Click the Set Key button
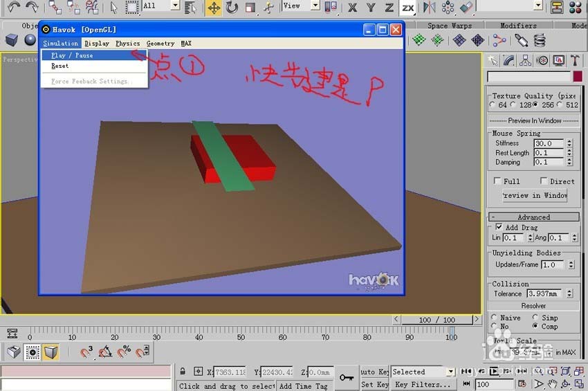Image resolution: width=588 pixels, height=391 pixels. [375, 384]
